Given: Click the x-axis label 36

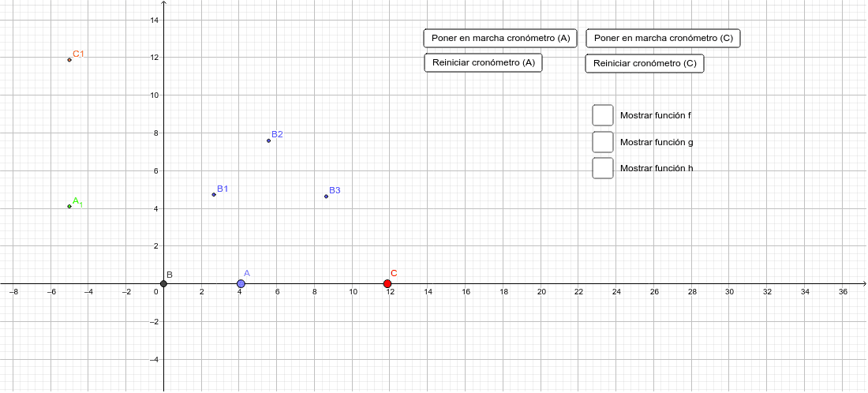Looking at the screenshot, I should [x=843, y=292].
